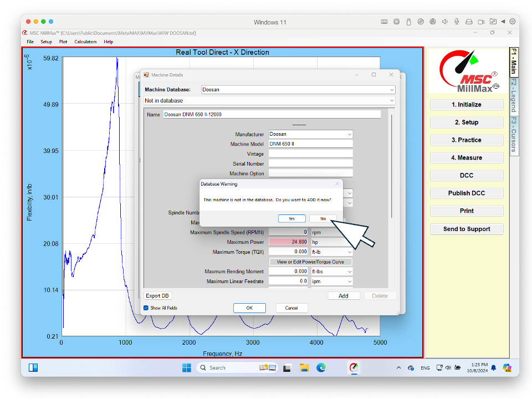Click the DCC button
This screenshot has height=399, width=532.
(467, 176)
